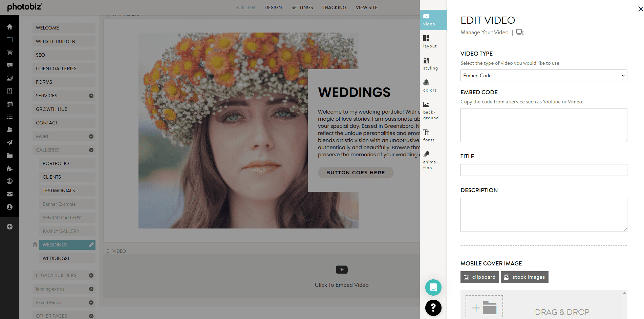The height and width of the screenshot is (319, 644).
Task: Open the live chat bubble icon
Action: pyautogui.click(x=433, y=287)
